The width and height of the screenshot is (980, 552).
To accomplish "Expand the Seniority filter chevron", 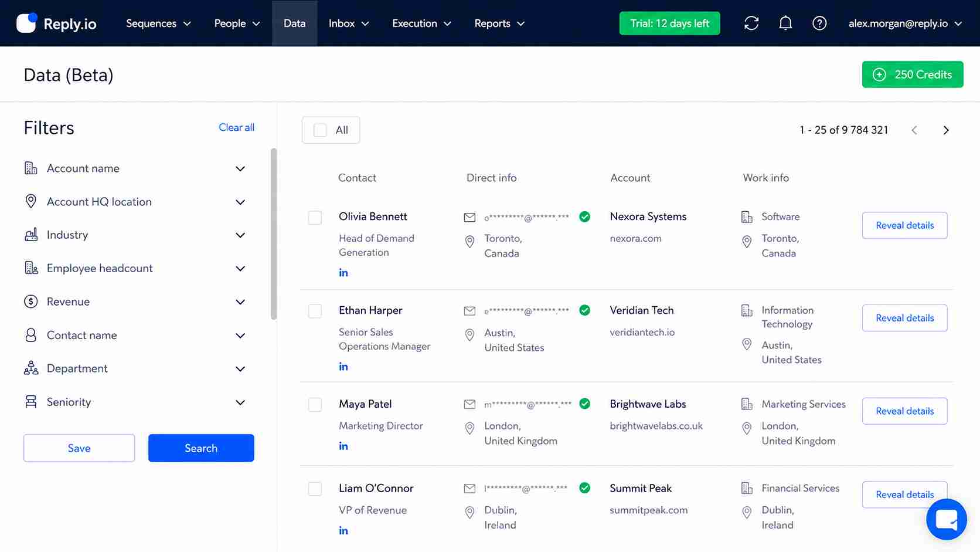I will click(240, 402).
